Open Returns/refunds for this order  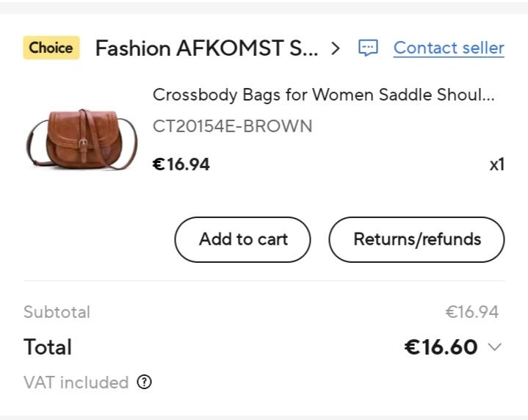tap(416, 239)
